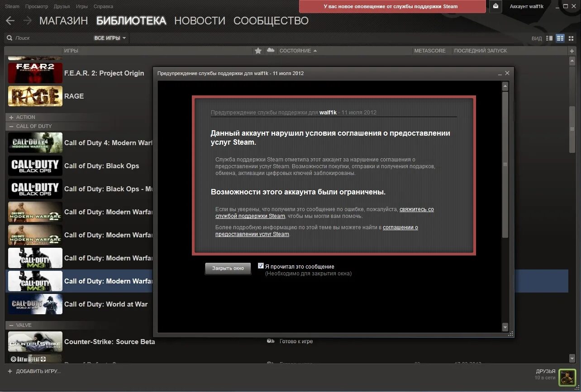
Task: Select F.E.A.R. 2 game logo
Action: [35, 73]
